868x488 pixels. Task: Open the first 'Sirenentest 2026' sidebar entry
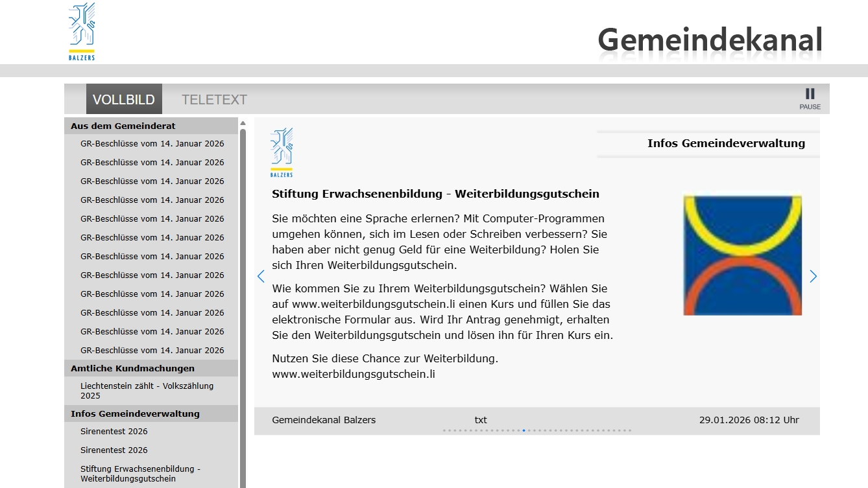(114, 432)
